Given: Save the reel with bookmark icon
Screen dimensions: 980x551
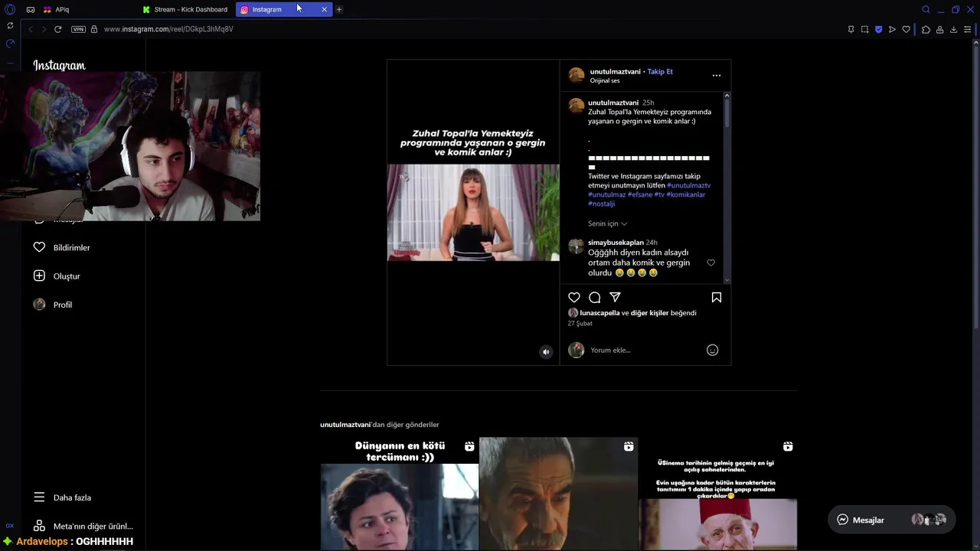Looking at the screenshot, I should pyautogui.click(x=717, y=297).
